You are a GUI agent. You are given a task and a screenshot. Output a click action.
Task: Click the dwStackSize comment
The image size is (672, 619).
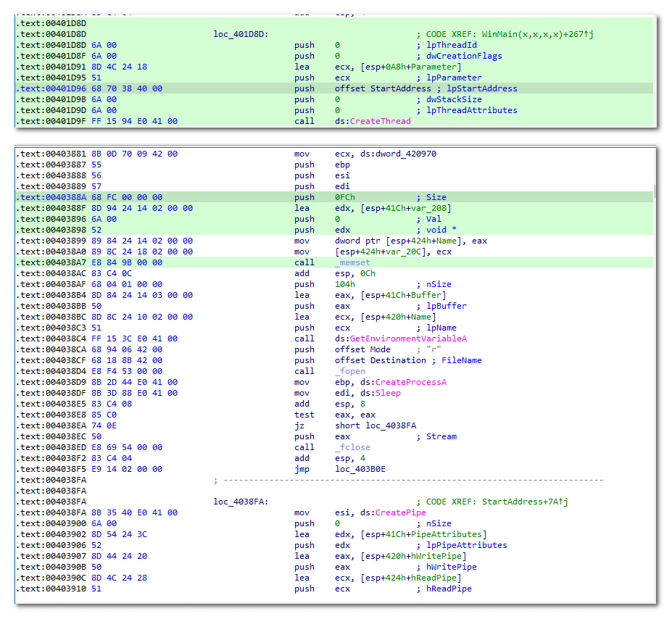click(454, 100)
